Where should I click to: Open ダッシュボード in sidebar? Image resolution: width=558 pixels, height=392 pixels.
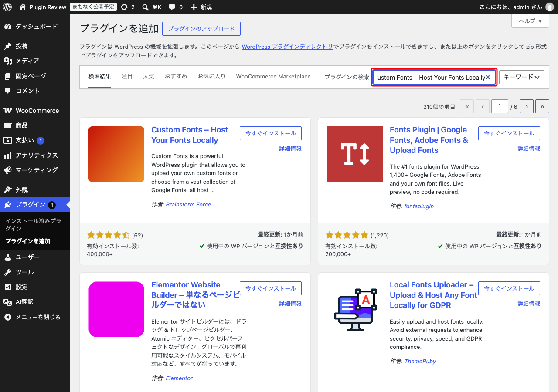pyautogui.click(x=35, y=27)
